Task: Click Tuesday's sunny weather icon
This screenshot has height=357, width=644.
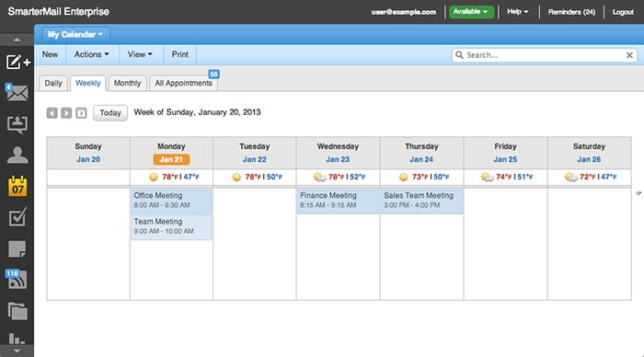Action: coord(236,177)
